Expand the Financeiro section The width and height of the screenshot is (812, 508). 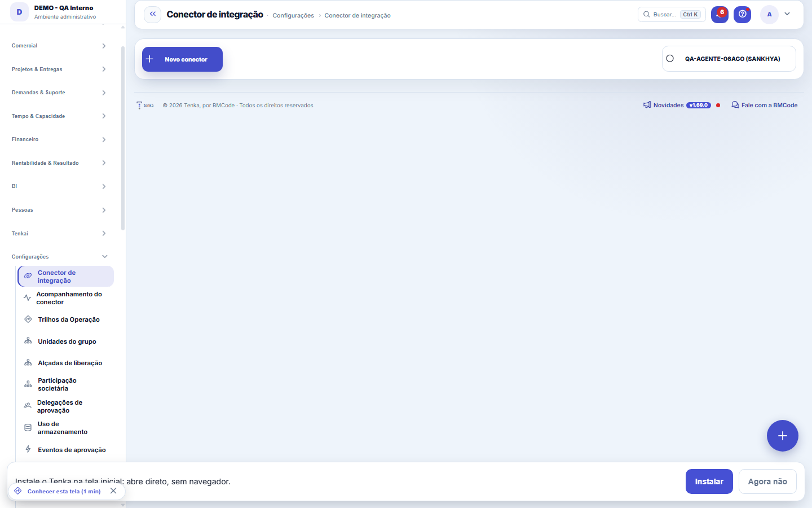[59, 139]
